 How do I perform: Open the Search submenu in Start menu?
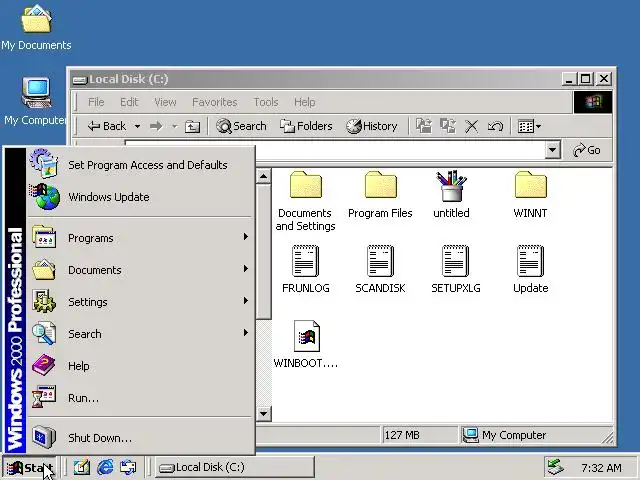140,334
